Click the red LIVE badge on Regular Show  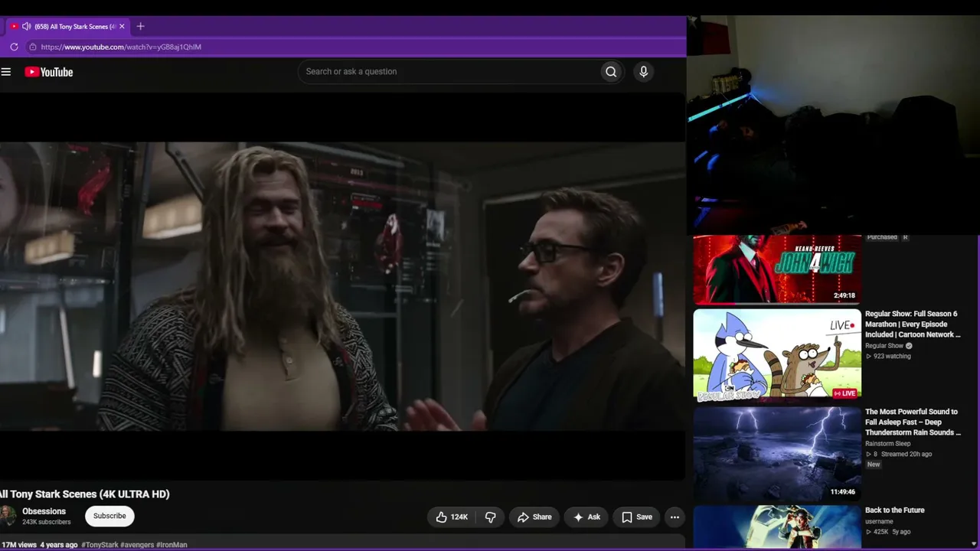[x=844, y=393]
